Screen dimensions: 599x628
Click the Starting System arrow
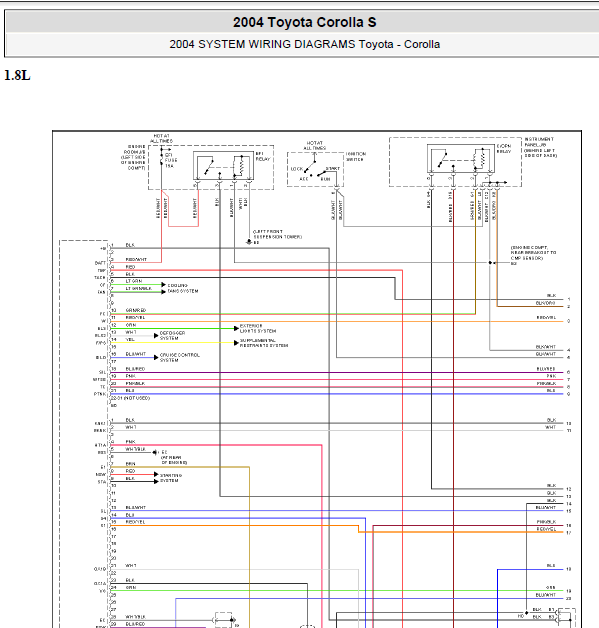156,475
